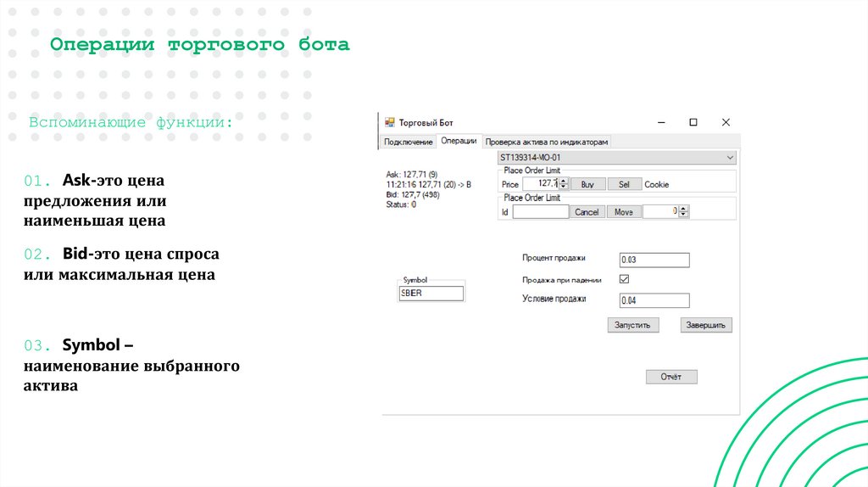Click the Cancel order button
Viewport: 868px width, 487px height.
point(587,212)
